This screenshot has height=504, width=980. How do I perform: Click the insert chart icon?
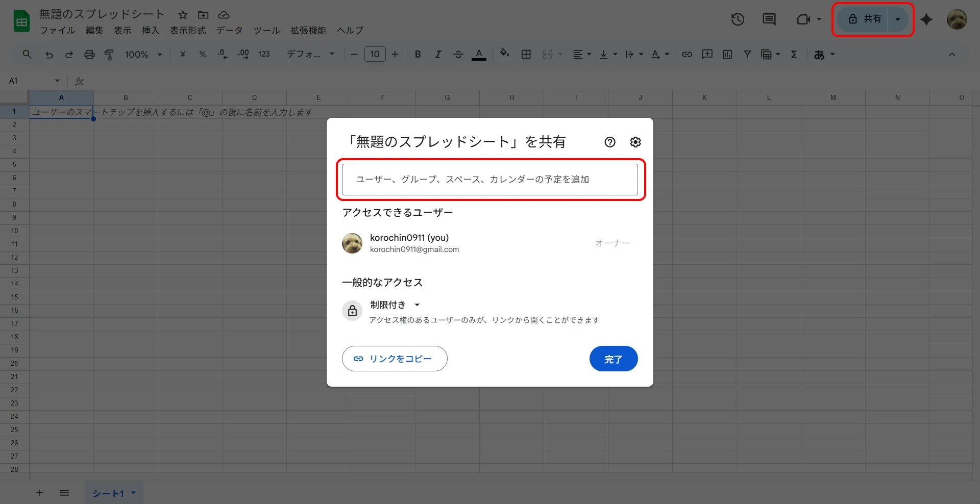tap(727, 55)
